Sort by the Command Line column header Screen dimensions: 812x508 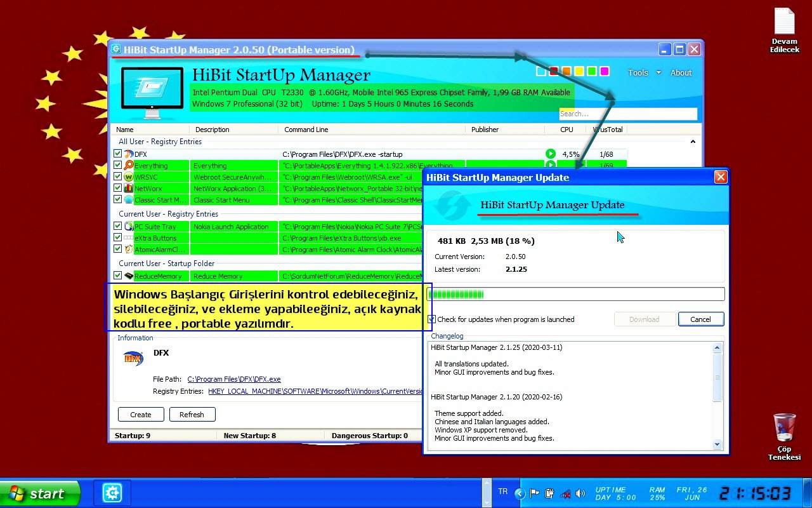pyautogui.click(x=306, y=130)
